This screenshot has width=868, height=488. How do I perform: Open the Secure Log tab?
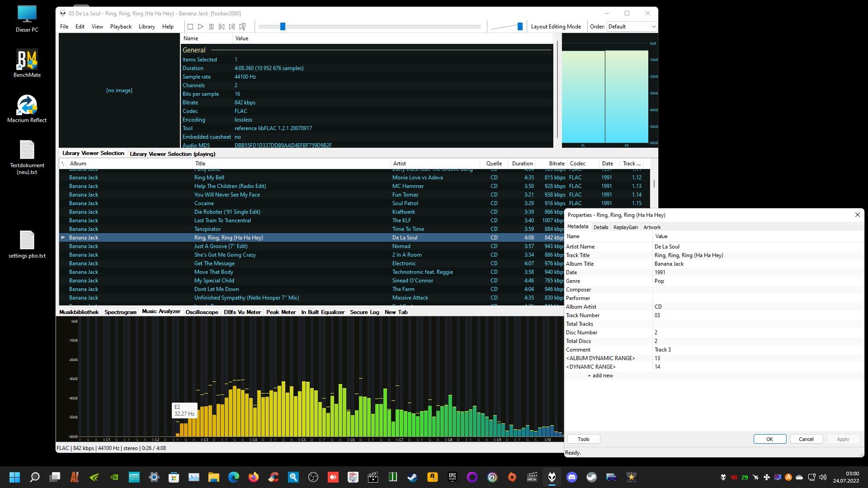click(364, 312)
